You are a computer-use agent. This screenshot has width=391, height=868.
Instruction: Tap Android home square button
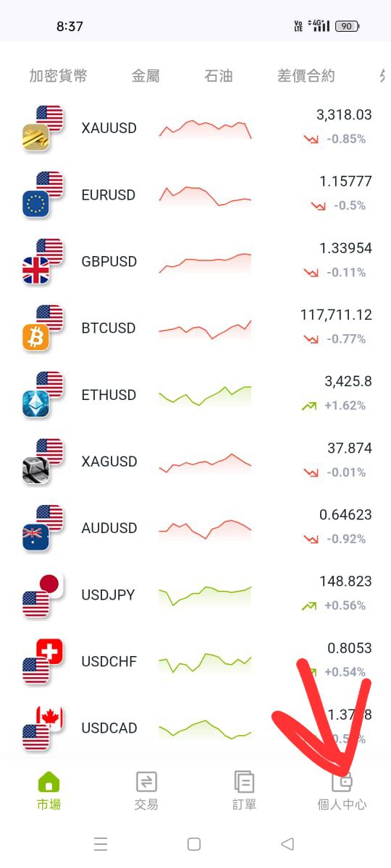tap(193, 844)
